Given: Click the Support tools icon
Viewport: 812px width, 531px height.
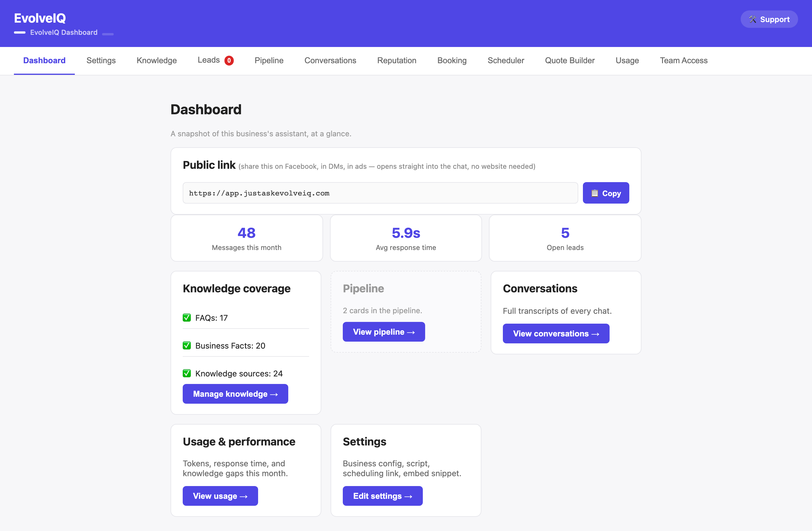Looking at the screenshot, I should (753, 19).
